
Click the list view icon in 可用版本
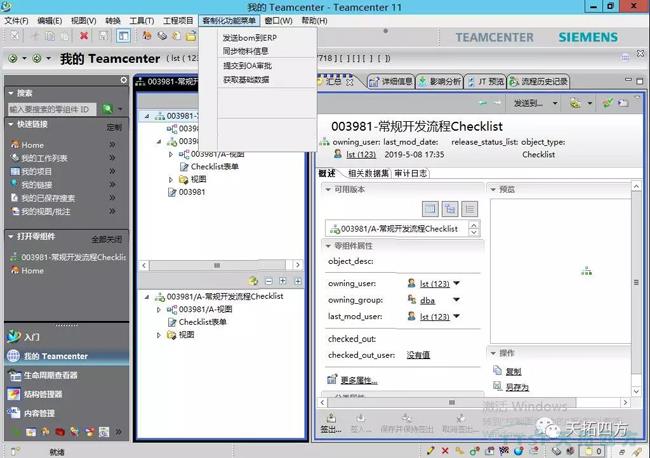coord(469,209)
